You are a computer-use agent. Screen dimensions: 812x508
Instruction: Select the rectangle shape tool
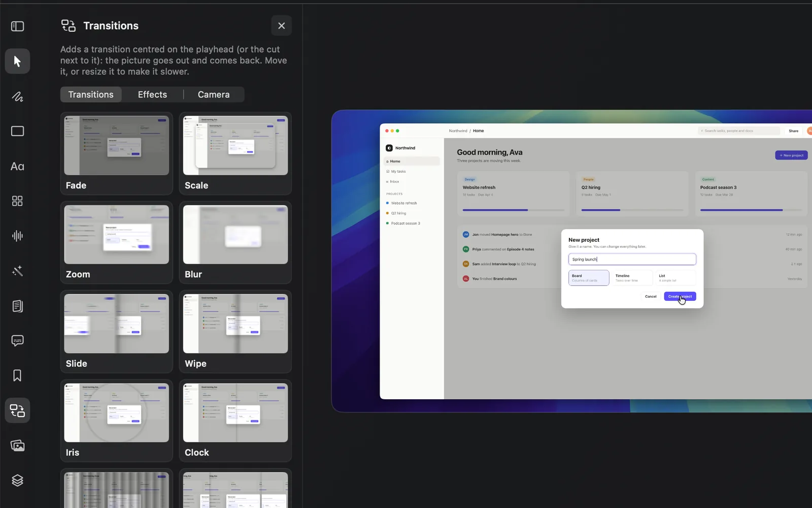click(17, 131)
